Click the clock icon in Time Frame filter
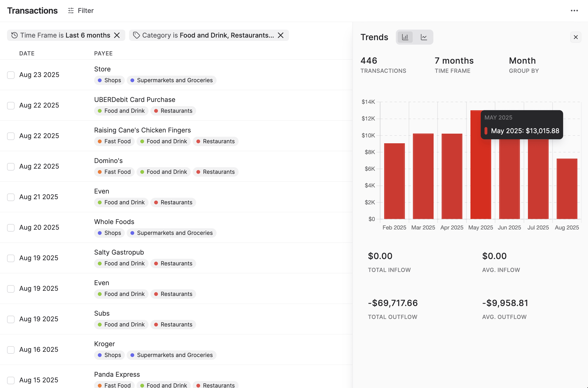 click(14, 35)
